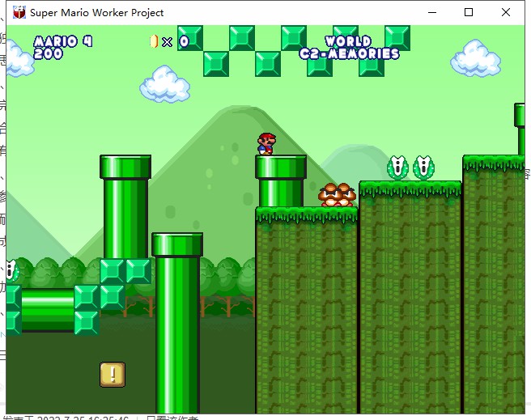Click the Super Mario Worker Project app icon

click(x=19, y=12)
